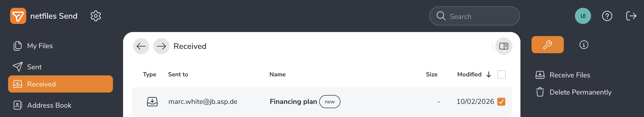Sort by the Modified column arrow
644x117 pixels.
[x=489, y=75]
